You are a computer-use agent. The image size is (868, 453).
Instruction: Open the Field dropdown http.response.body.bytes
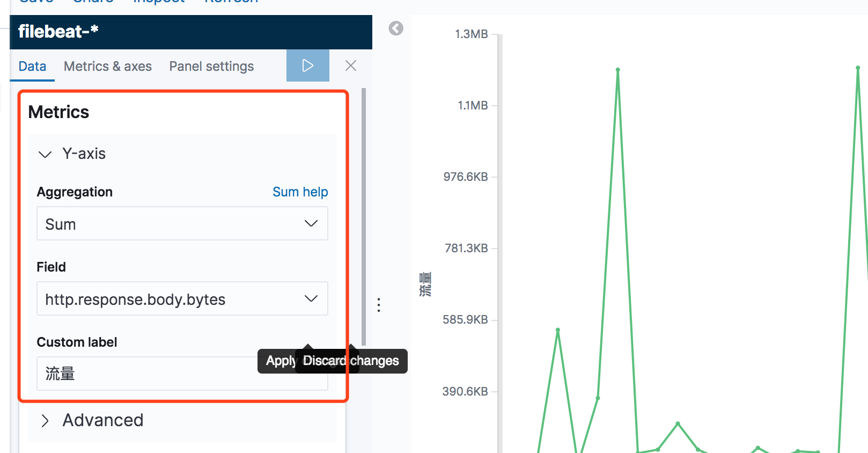click(182, 298)
